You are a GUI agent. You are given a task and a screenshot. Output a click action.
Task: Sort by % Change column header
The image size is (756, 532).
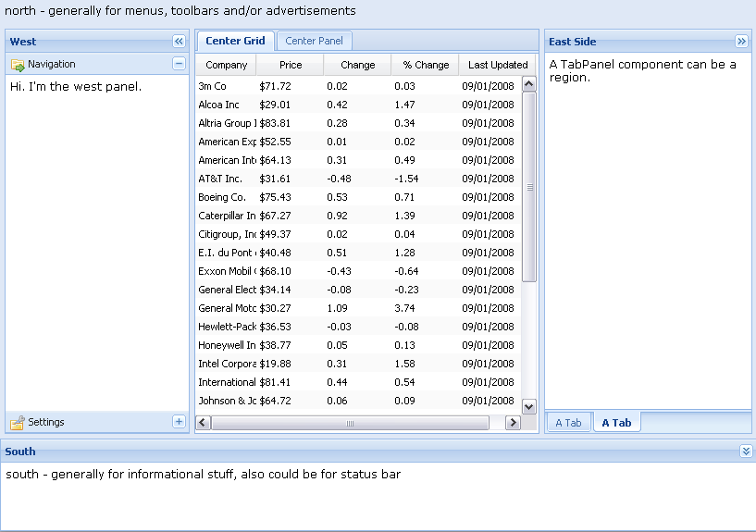coord(425,65)
